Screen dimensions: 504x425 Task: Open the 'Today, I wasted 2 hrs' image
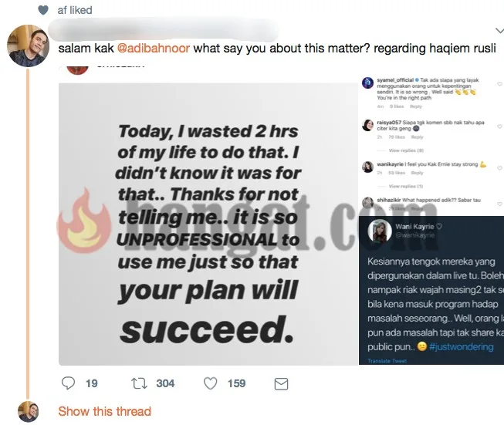(x=209, y=224)
